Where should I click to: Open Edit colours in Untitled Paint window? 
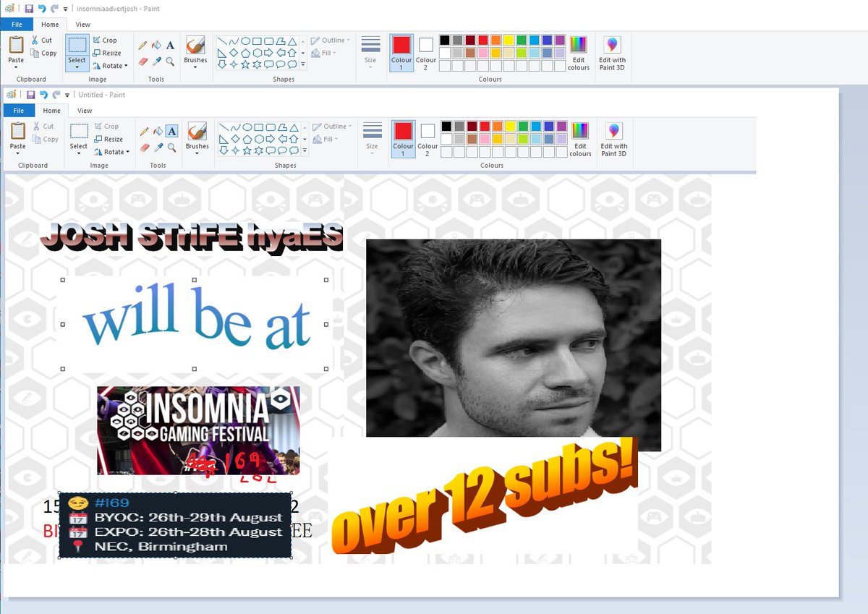pos(581,139)
